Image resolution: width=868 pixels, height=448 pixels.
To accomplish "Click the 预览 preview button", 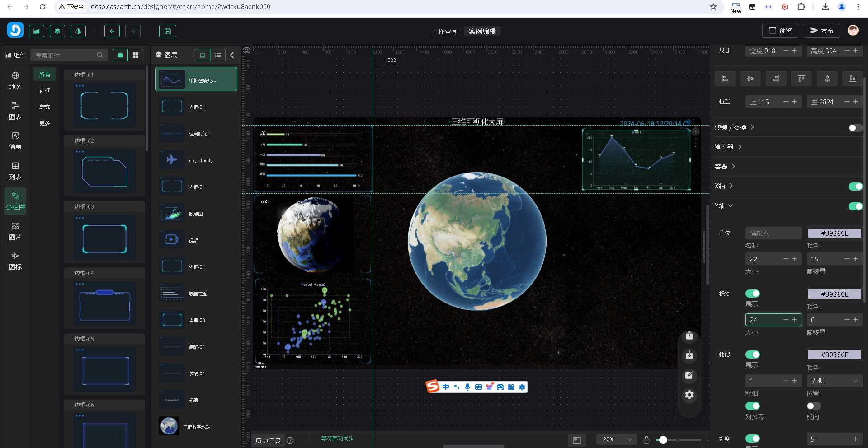I will (780, 31).
